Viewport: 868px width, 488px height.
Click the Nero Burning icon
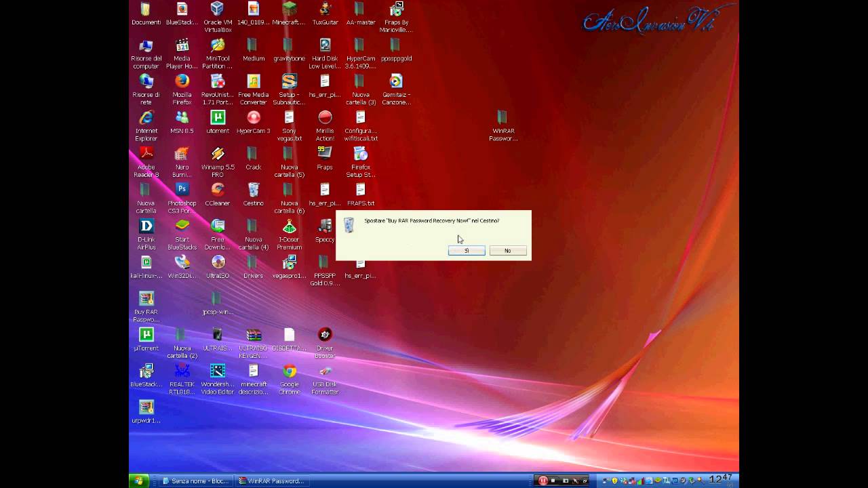[182, 163]
